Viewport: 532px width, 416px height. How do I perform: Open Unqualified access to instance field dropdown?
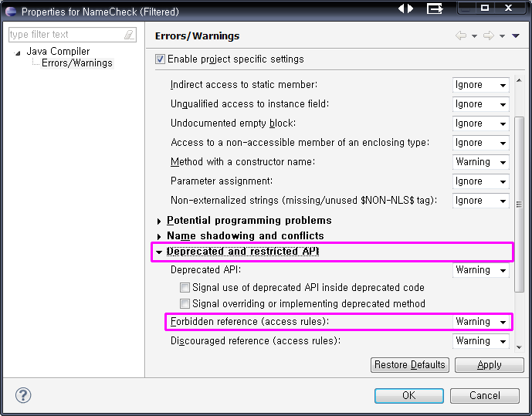click(x=481, y=104)
